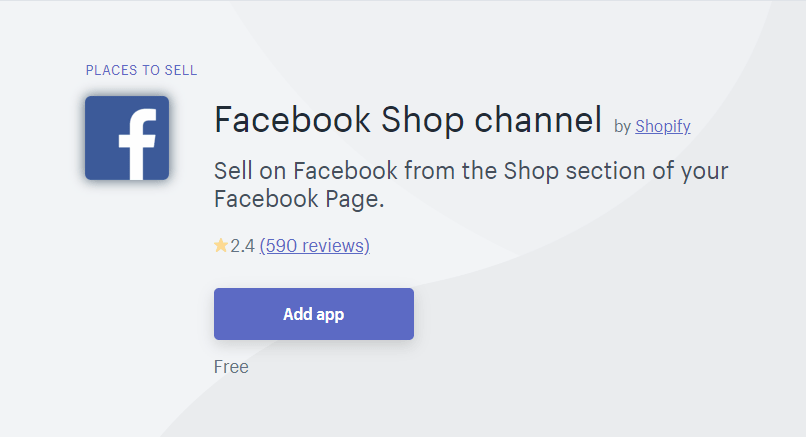The width and height of the screenshot is (806, 439).
Task: Click 'Shop section' phrase in description
Action: 574,171
